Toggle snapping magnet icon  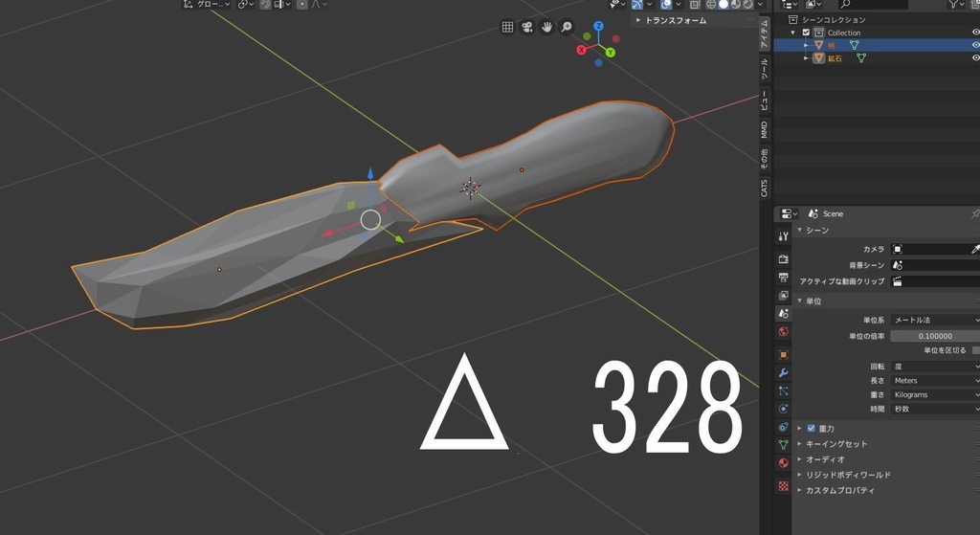[x=265, y=5]
